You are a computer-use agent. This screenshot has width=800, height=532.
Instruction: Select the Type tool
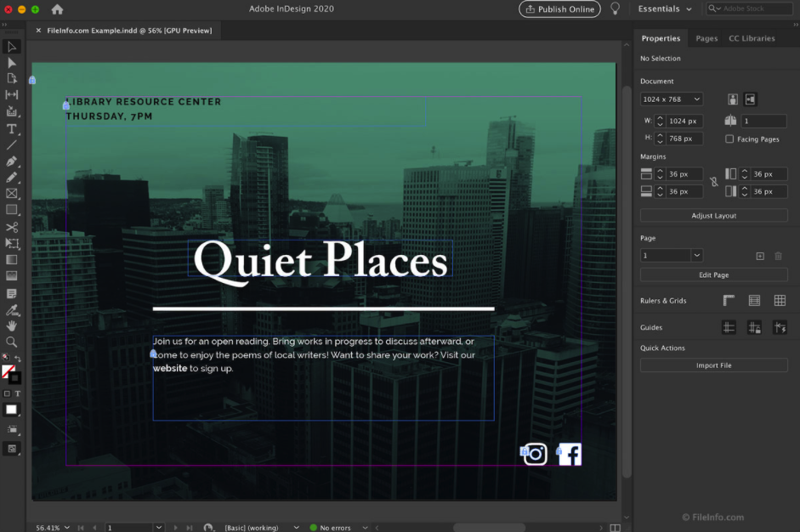point(12,128)
